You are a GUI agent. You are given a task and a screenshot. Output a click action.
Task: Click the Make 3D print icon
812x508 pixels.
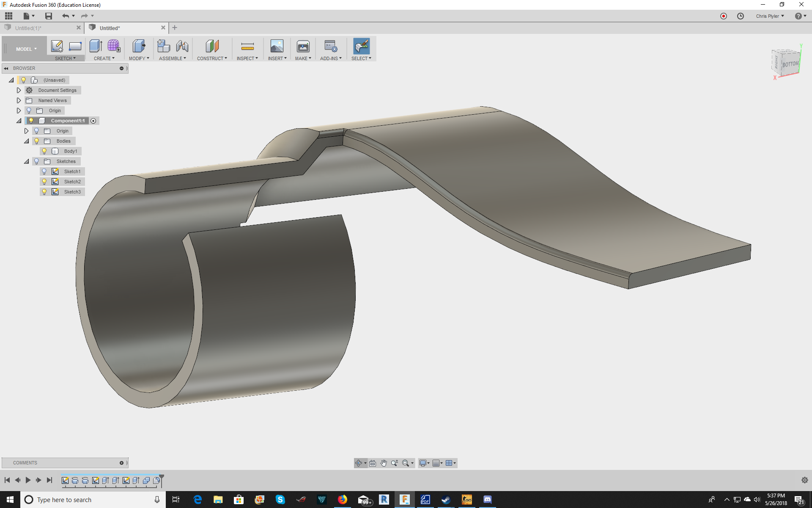[303, 47]
